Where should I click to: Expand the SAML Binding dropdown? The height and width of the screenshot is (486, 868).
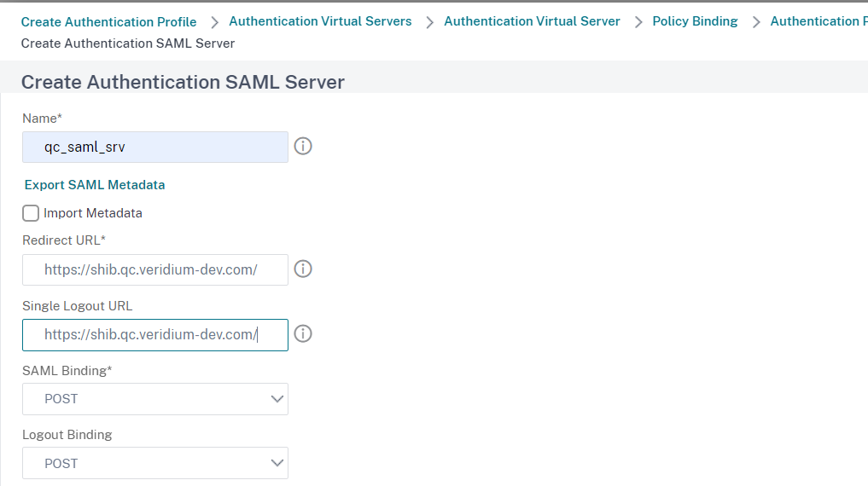[154, 399]
